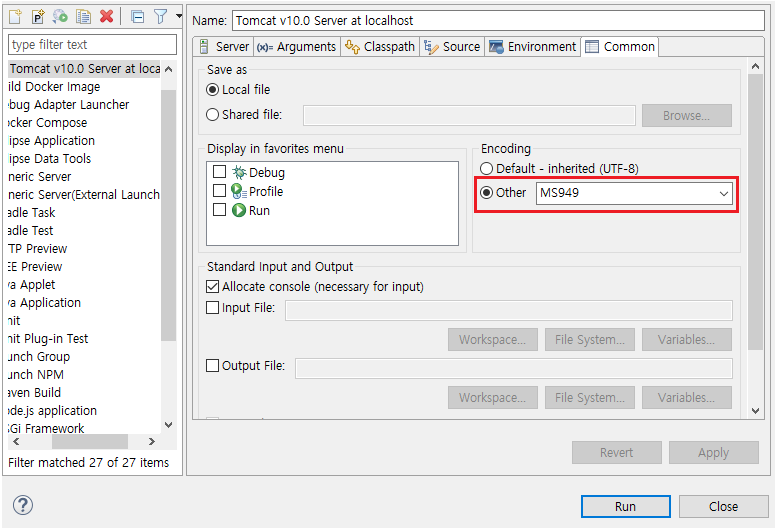The image size is (776, 530).
Task: Open the filter view menu arrow
Action: click(179, 17)
